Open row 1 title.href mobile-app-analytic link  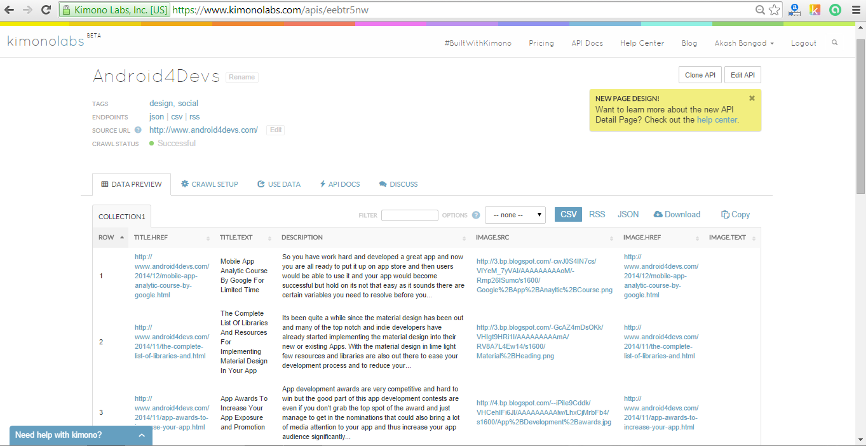172,276
